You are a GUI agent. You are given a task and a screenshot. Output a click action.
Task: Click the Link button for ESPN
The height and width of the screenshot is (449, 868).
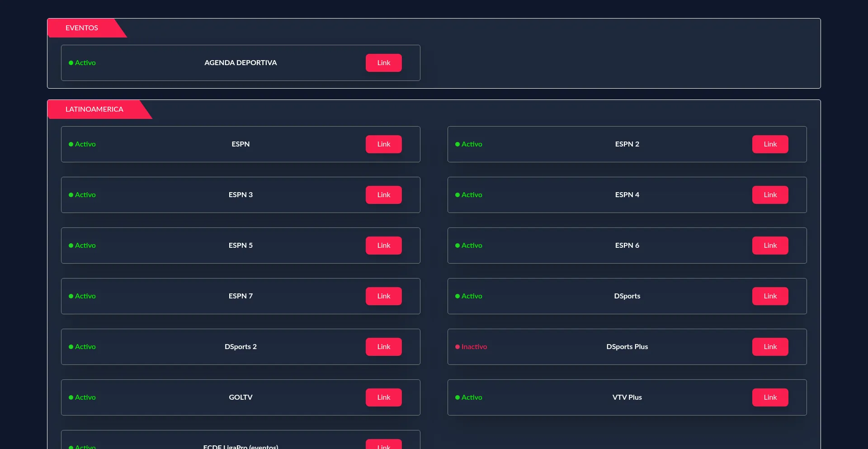pos(383,144)
